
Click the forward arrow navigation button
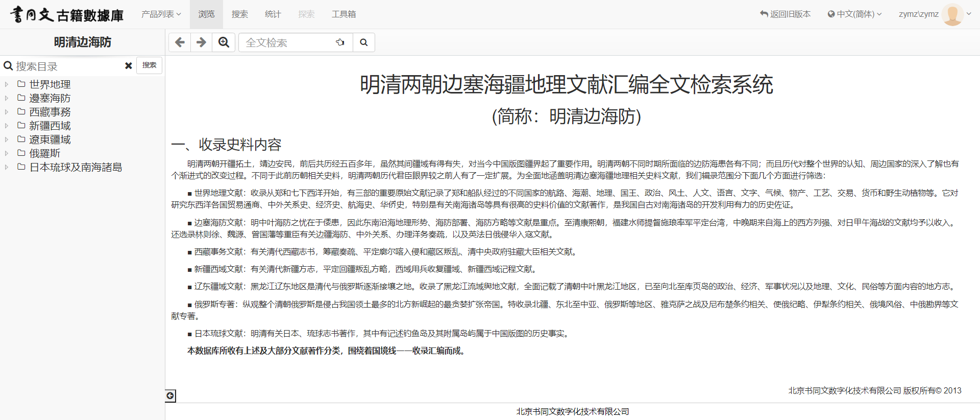[x=202, y=42]
